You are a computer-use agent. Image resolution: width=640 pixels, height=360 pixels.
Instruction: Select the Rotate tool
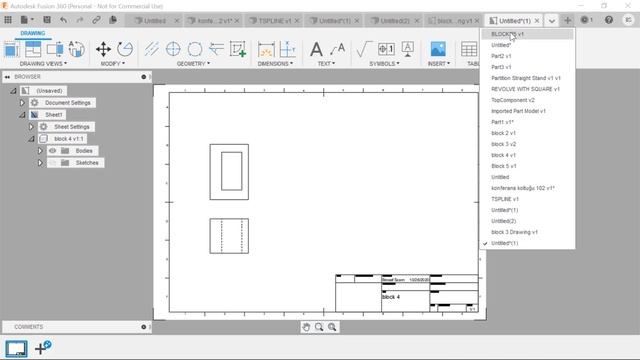pos(125,49)
